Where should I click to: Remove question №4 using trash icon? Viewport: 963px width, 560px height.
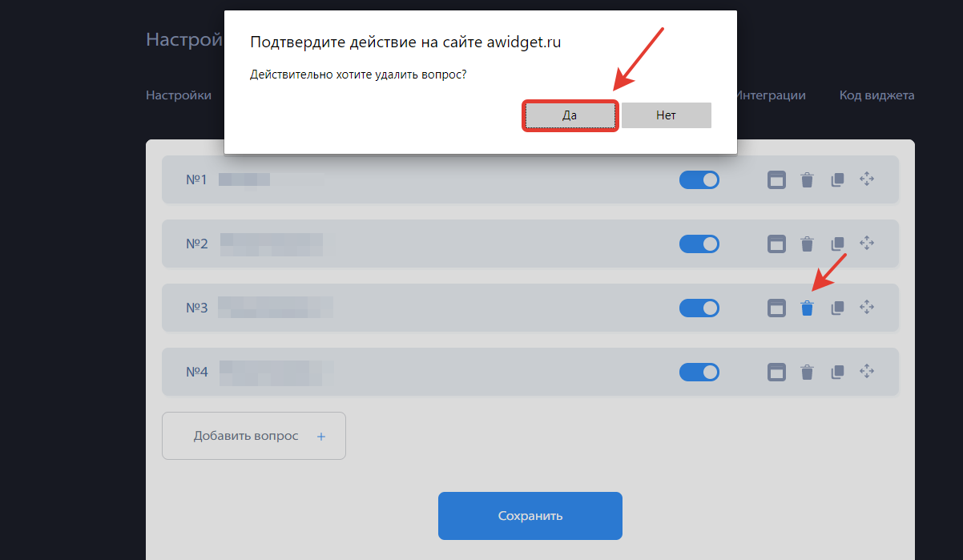tap(807, 372)
